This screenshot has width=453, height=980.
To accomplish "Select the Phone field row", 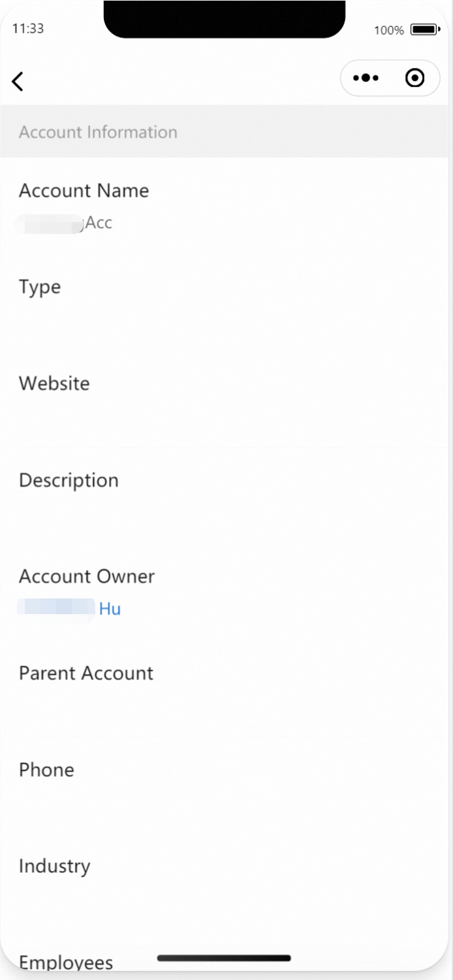I will point(226,785).
